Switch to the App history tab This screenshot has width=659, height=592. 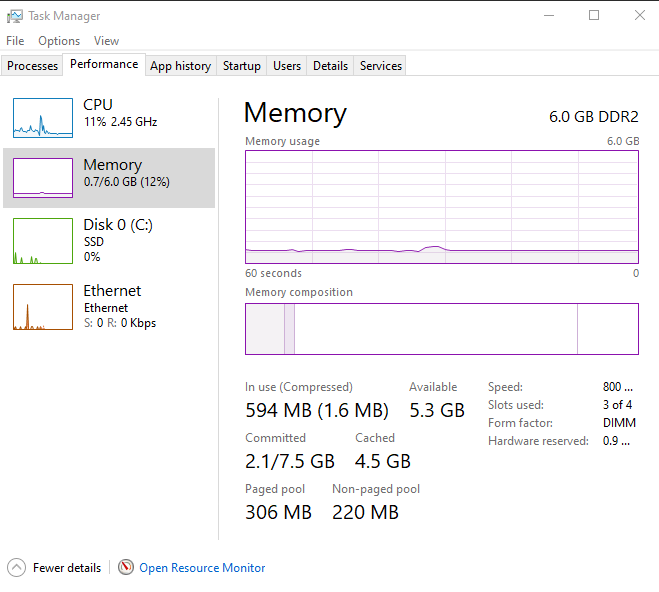coord(180,66)
